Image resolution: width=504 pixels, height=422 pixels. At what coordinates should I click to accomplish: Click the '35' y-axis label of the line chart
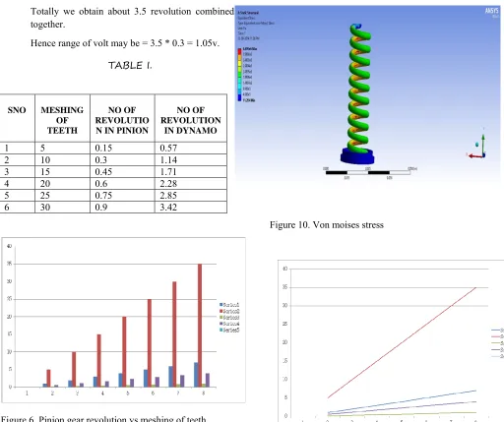(x=284, y=287)
